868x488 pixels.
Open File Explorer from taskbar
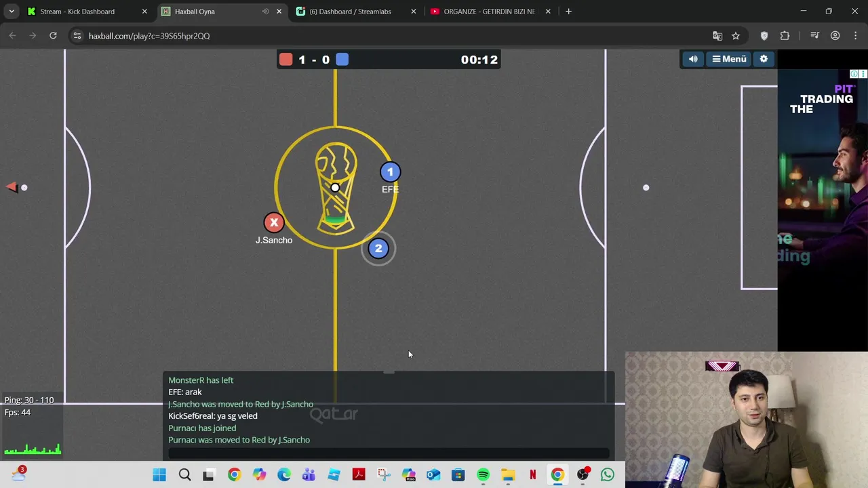[508, 475]
